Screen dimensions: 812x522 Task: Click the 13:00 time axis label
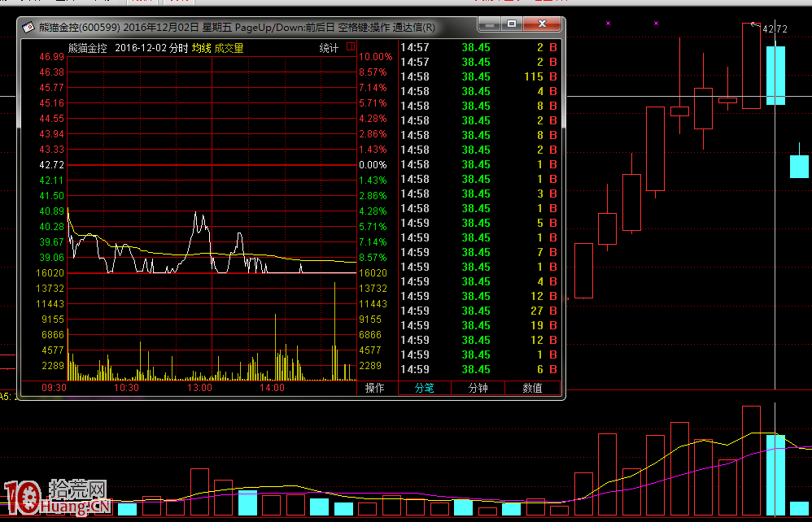coord(199,389)
